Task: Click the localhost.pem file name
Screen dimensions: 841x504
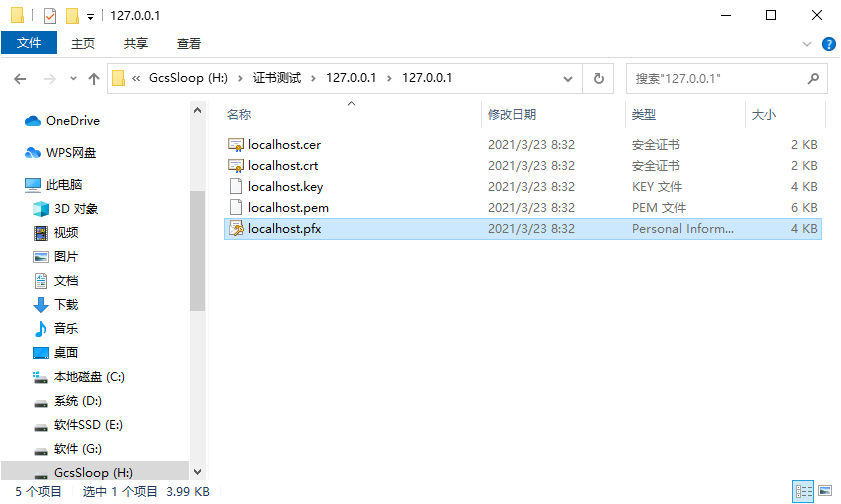Action: click(x=288, y=208)
